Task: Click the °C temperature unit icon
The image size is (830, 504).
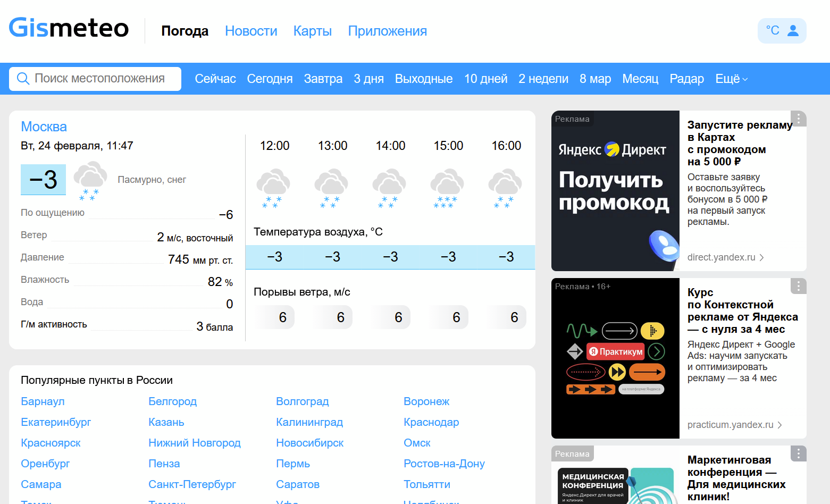Action: point(772,31)
